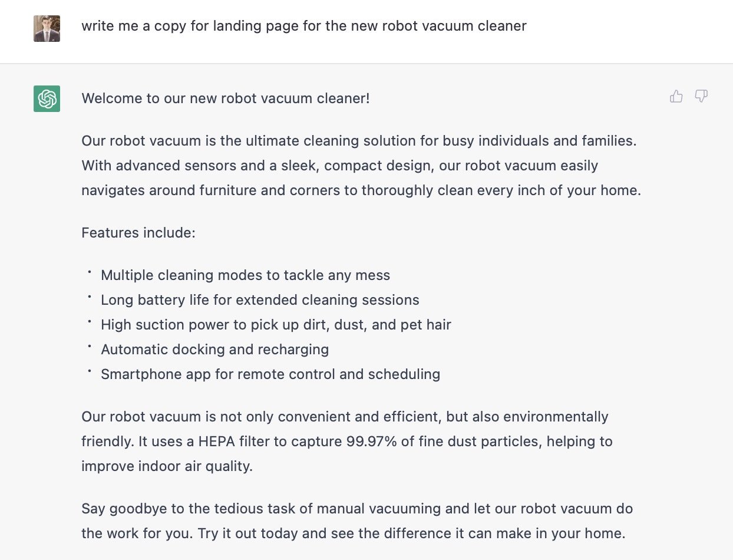The width and height of the screenshot is (733, 560).
Task: Click the thumbs up icon
Action: click(x=676, y=97)
